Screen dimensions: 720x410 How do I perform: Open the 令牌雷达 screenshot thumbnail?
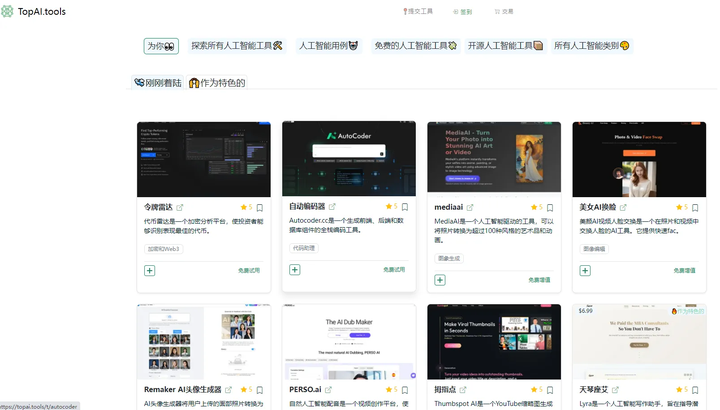(204, 159)
